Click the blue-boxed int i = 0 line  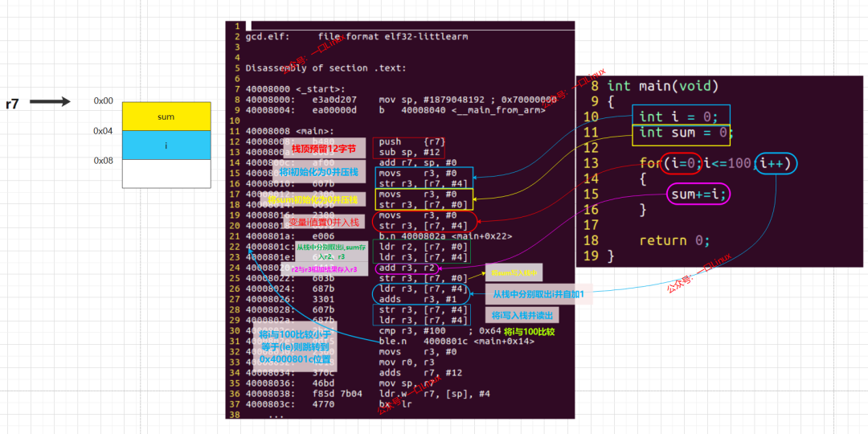point(681,117)
